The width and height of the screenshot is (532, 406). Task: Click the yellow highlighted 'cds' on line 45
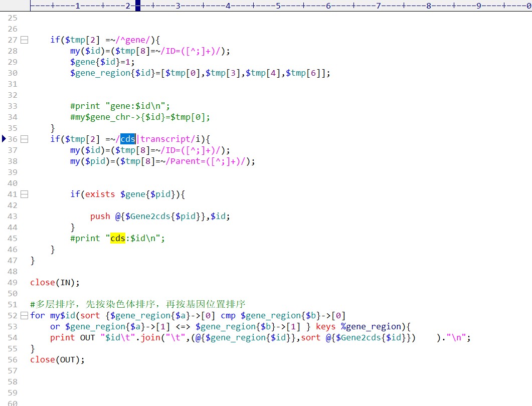[118, 238]
